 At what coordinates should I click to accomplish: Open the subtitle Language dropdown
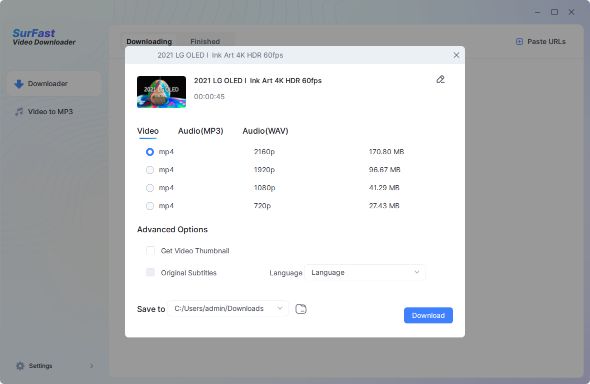[365, 273]
